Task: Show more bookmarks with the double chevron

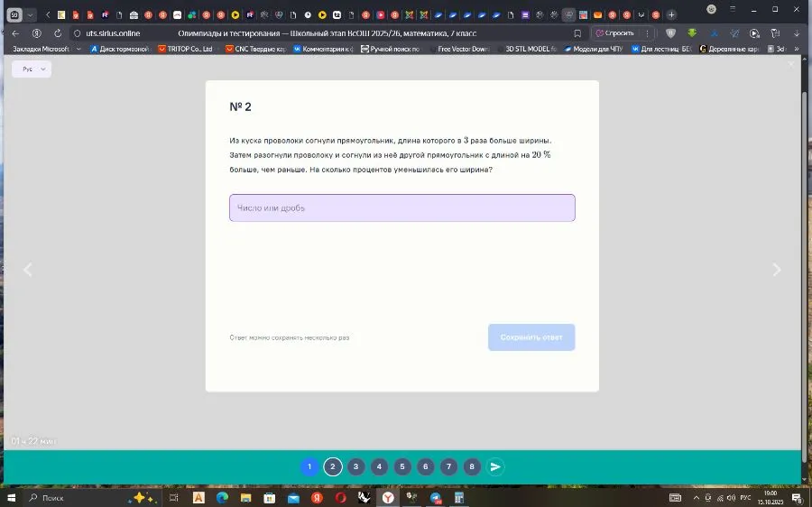Action: (x=797, y=49)
